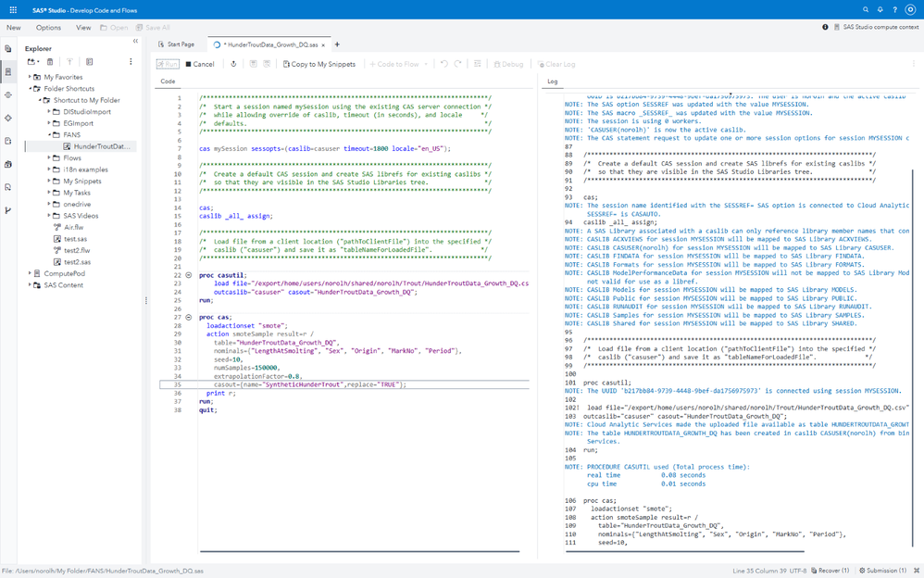Fold the proc cas code section
The image size is (924, 578).
pos(189,317)
